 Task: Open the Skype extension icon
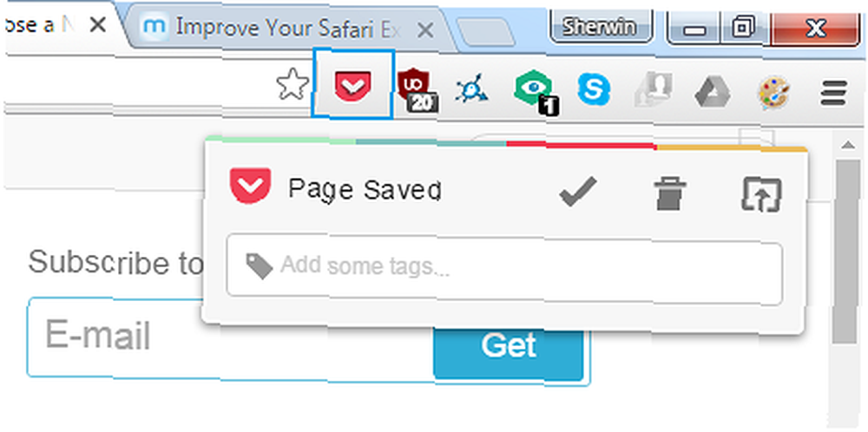point(594,89)
